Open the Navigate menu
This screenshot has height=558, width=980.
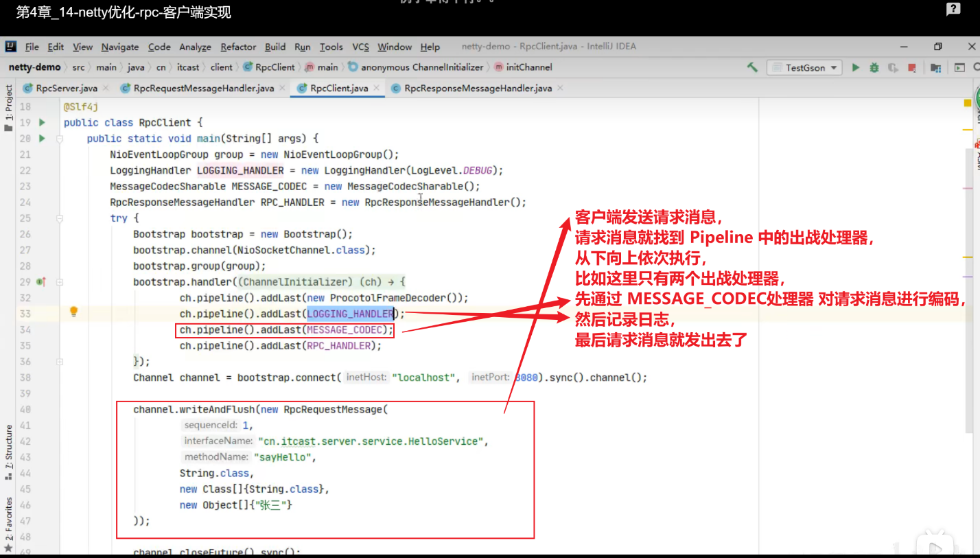click(120, 47)
